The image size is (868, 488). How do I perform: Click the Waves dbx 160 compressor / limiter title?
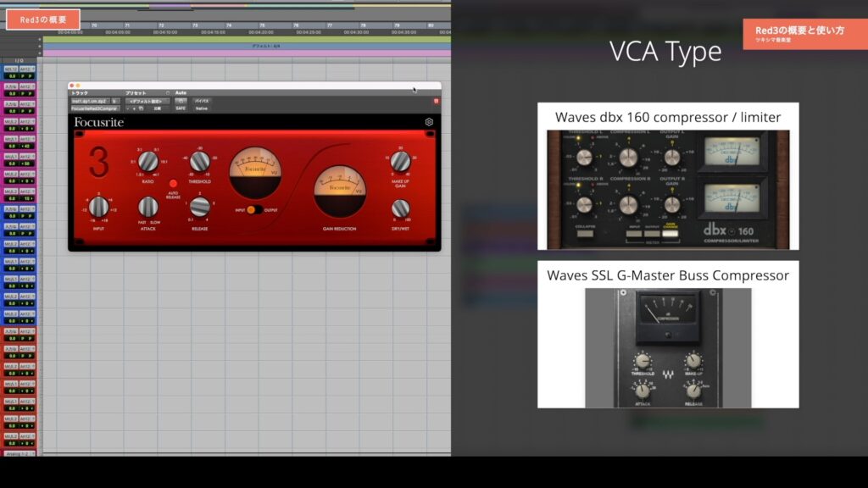coord(668,117)
